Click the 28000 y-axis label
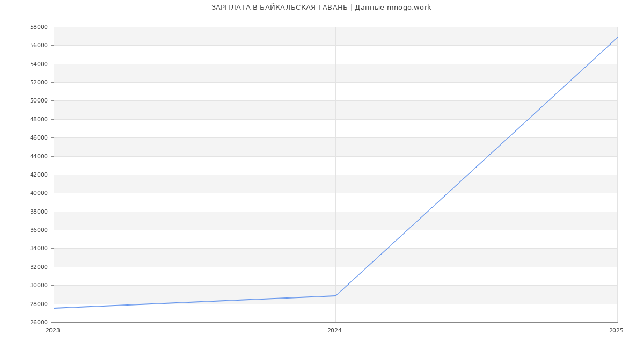The height and width of the screenshot is (349, 644). click(x=39, y=304)
